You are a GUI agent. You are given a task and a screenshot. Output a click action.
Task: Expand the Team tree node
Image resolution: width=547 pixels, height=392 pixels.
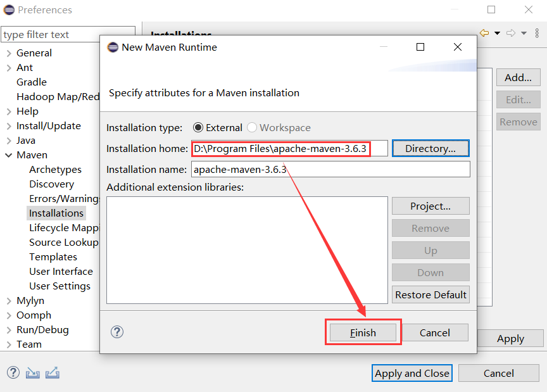pyautogui.click(x=9, y=345)
